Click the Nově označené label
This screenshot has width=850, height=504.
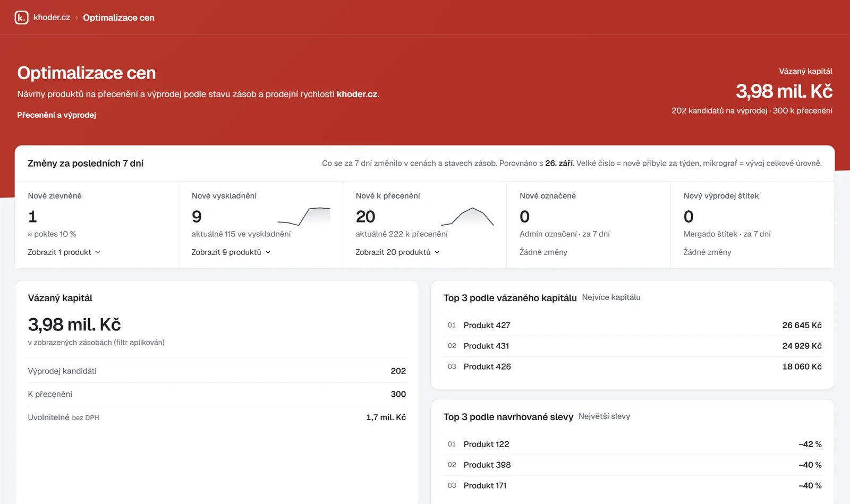click(548, 195)
